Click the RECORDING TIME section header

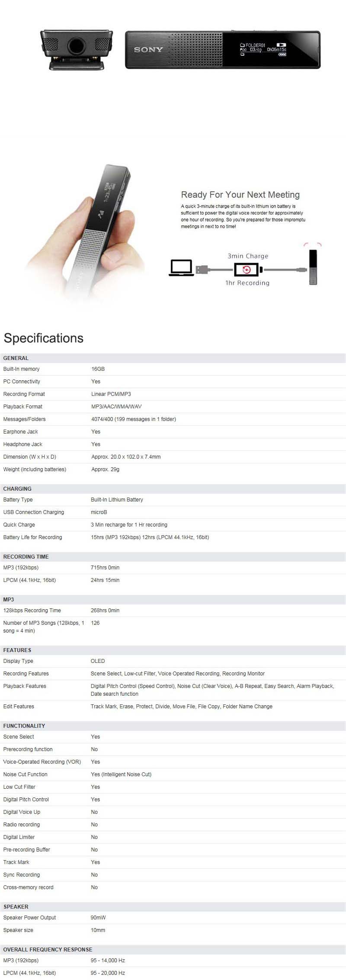pos(26,557)
